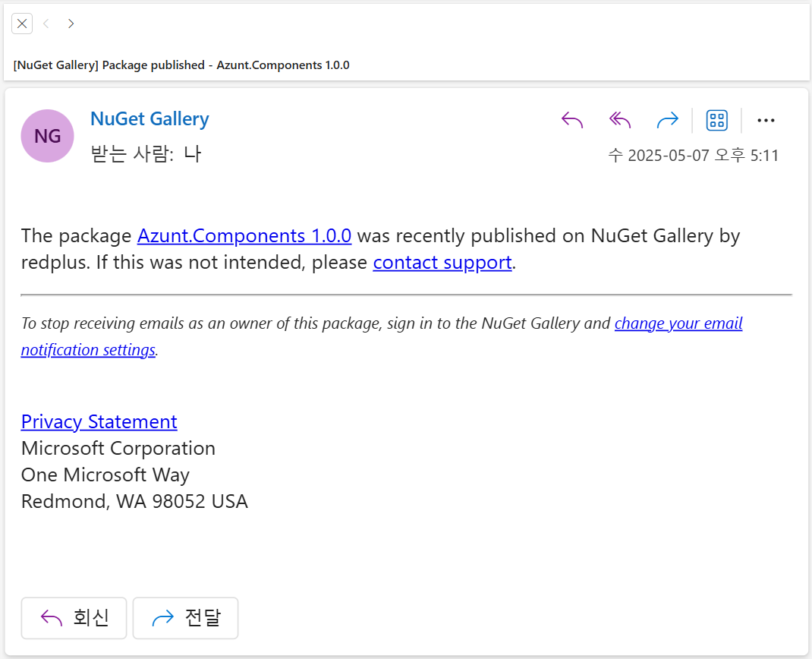The height and width of the screenshot is (659, 812).
Task: Open change your email notification settings link
Action: pos(678,323)
